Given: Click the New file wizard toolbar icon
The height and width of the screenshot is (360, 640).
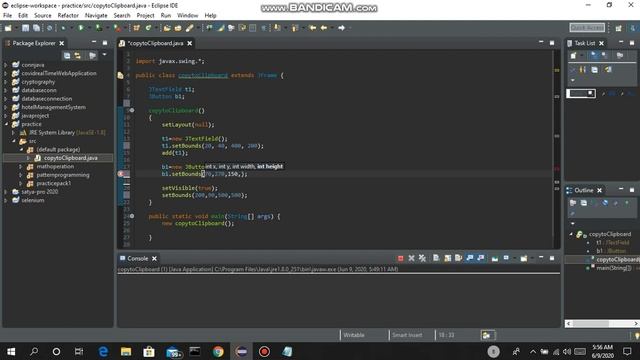Looking at the screenshot, I should coord(8,28).
